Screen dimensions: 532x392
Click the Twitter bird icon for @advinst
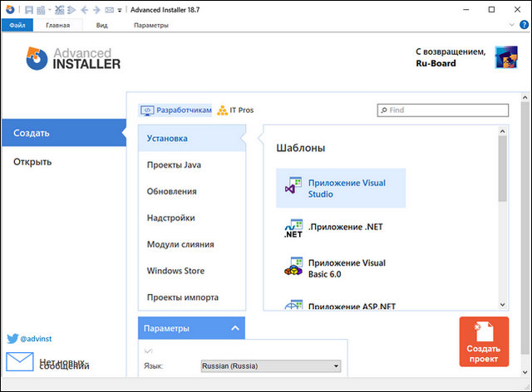tap(12, 339)
